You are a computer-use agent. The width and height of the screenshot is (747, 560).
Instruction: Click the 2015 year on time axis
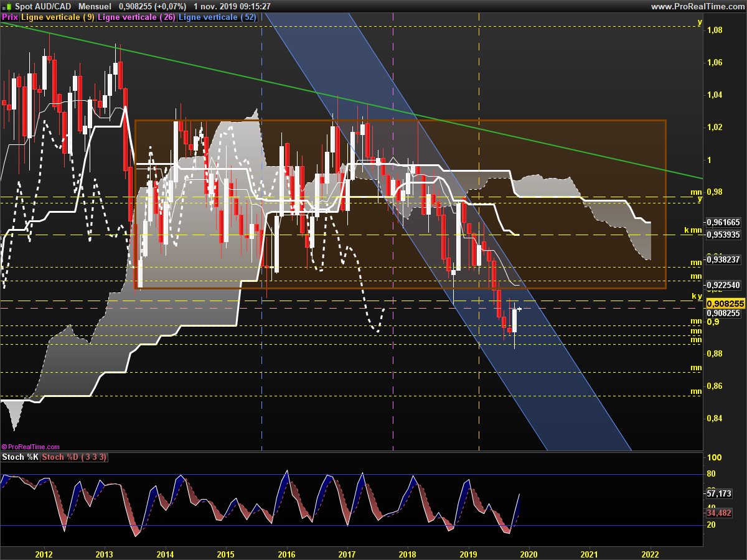coord(225,554)
